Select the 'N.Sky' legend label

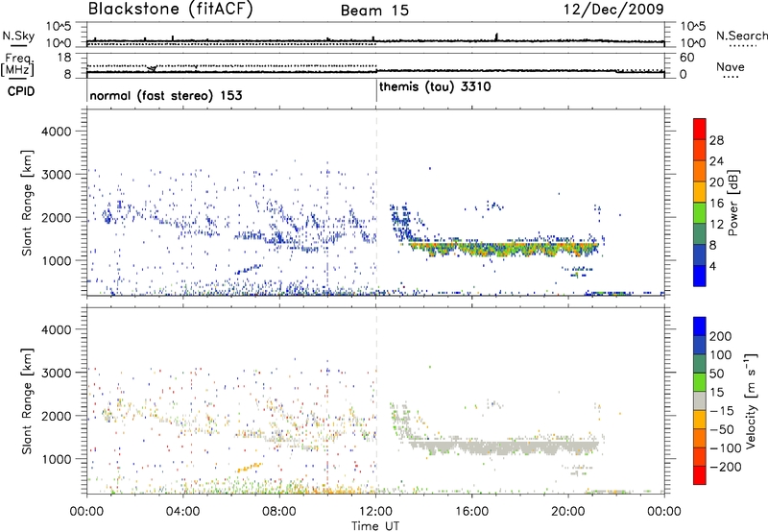tap(18, 36)
